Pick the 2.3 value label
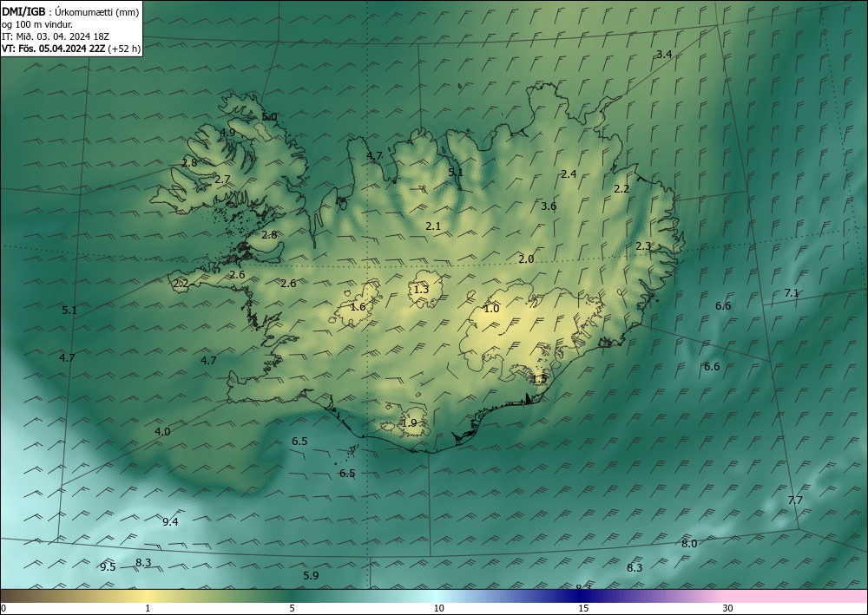The width and height of the screenshot is (868, 615). 643,246
